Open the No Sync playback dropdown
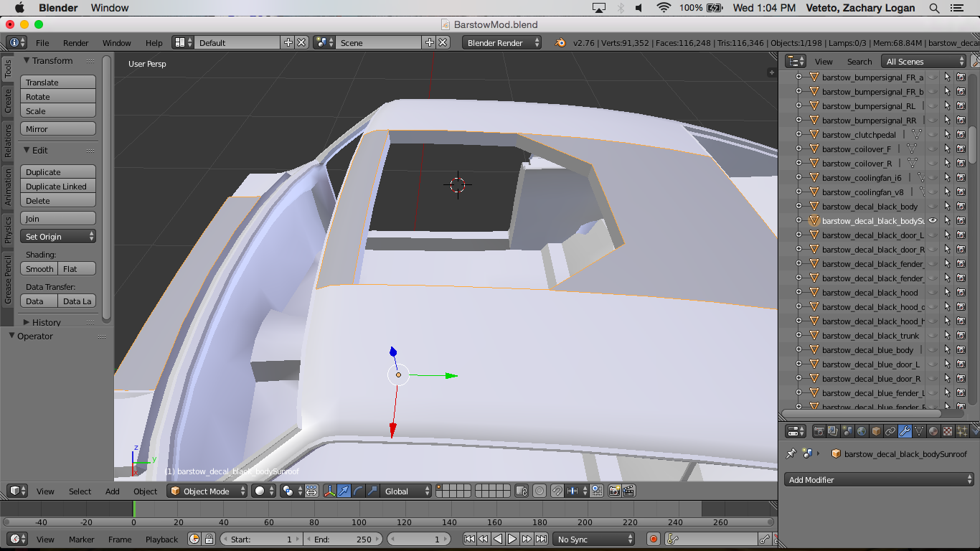The width and height of the screenshot is (980, 551). (594, 539)
